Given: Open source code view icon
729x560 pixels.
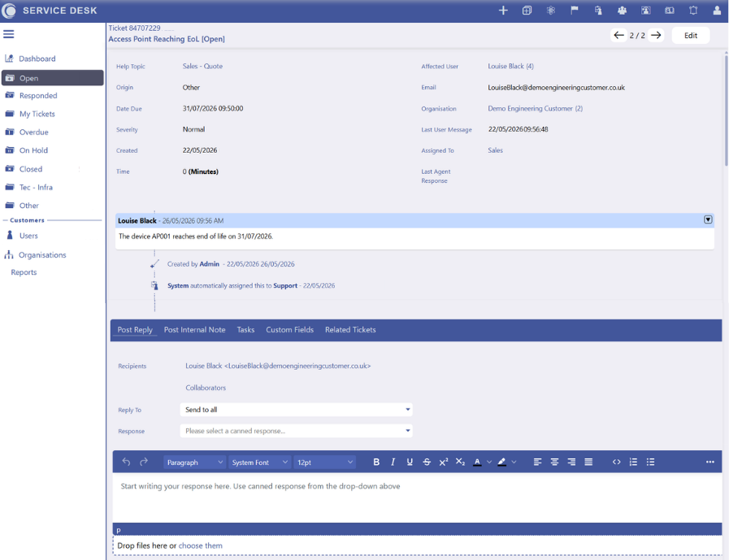Looking at the screenshot, I should click(617, 462).
